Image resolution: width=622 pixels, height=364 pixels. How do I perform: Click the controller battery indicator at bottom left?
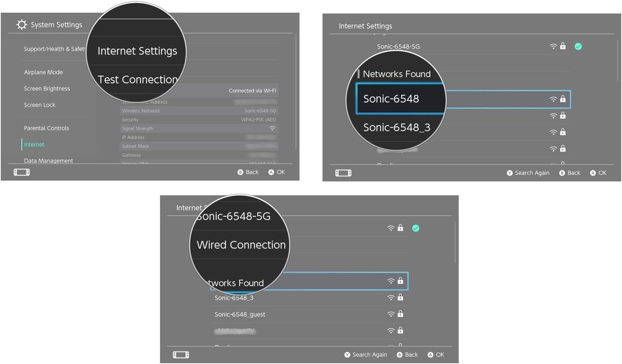tap(21, 171)
